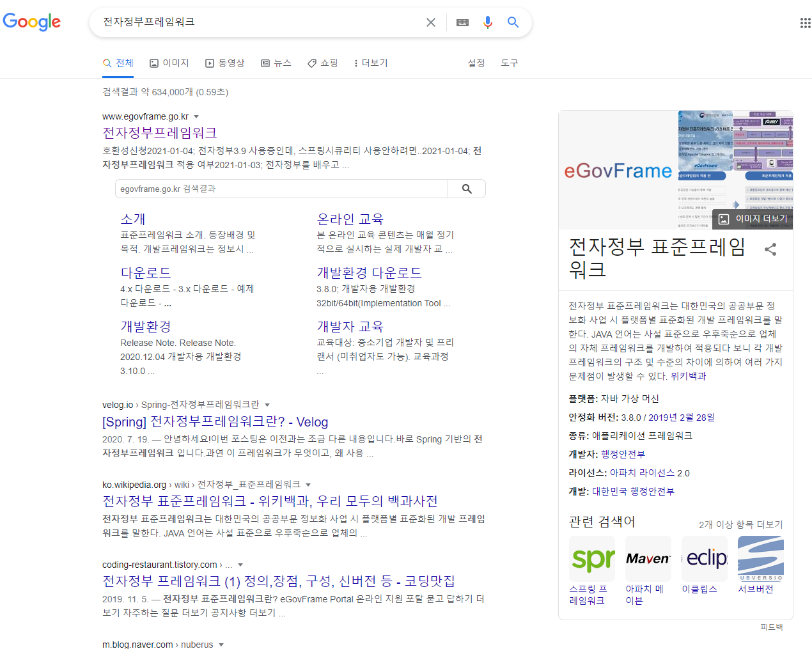Image resolution: width=812 pixels, height=649 pixels.
Task: Expand dropdown arrow next to www.egovframe.go.kr
Action: point(196,116)
